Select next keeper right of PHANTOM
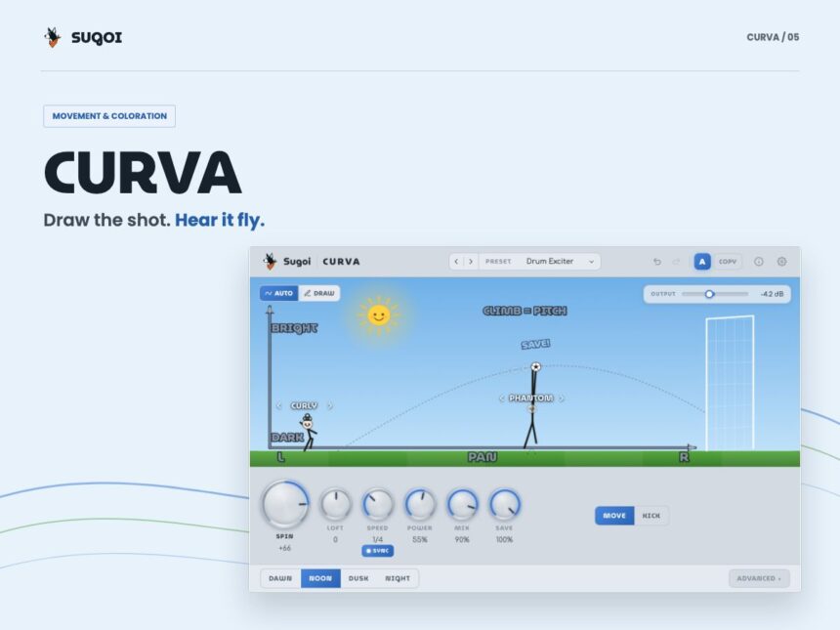The image size is (840, 630). [561, 399]
